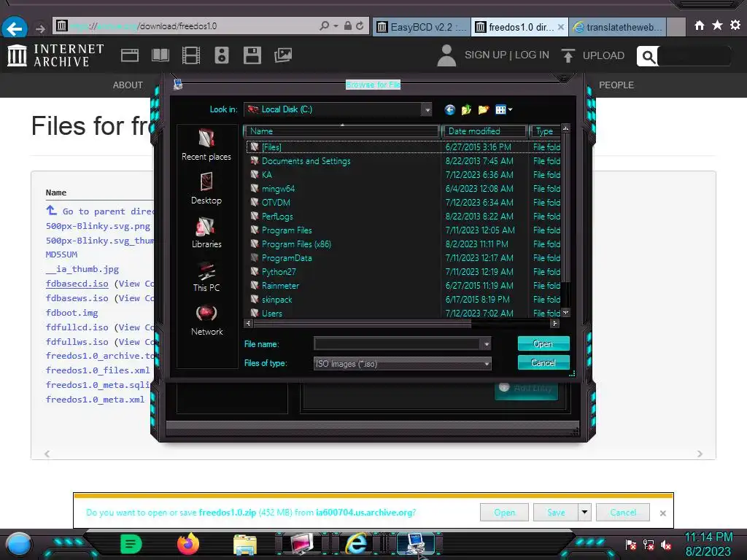Switch to freedos1.0 directory tab

(x=520, y=27)
